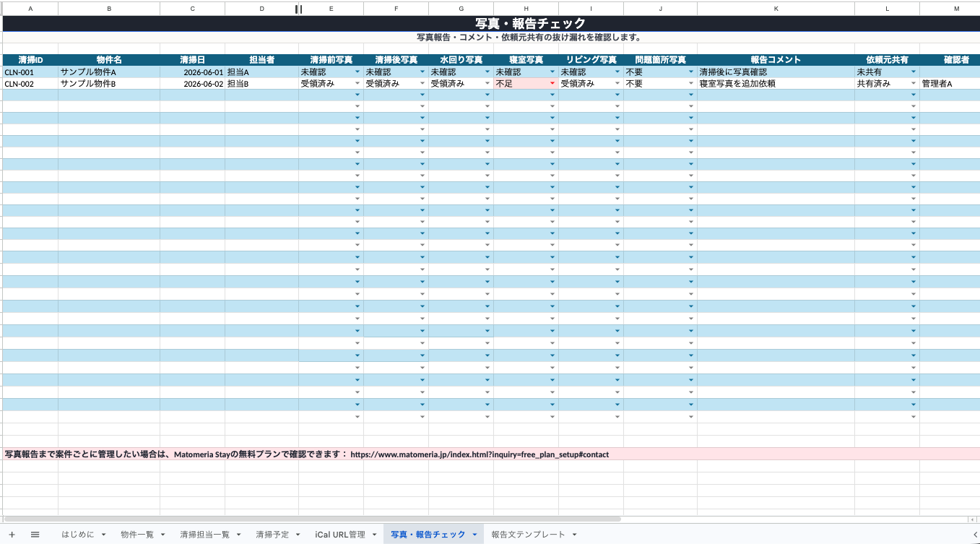Add a new sheet with plus icon

click(x=12, y=535)
